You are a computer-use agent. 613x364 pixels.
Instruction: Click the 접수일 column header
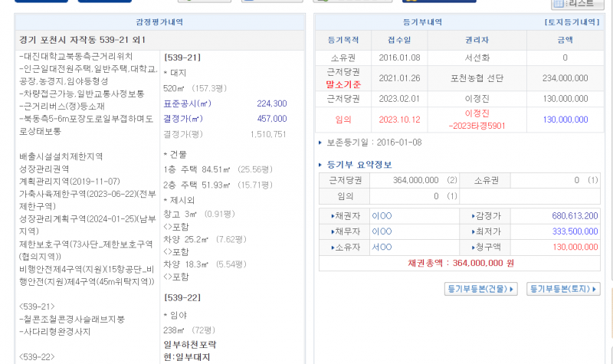pyautogui.click(x=397, y=40)
